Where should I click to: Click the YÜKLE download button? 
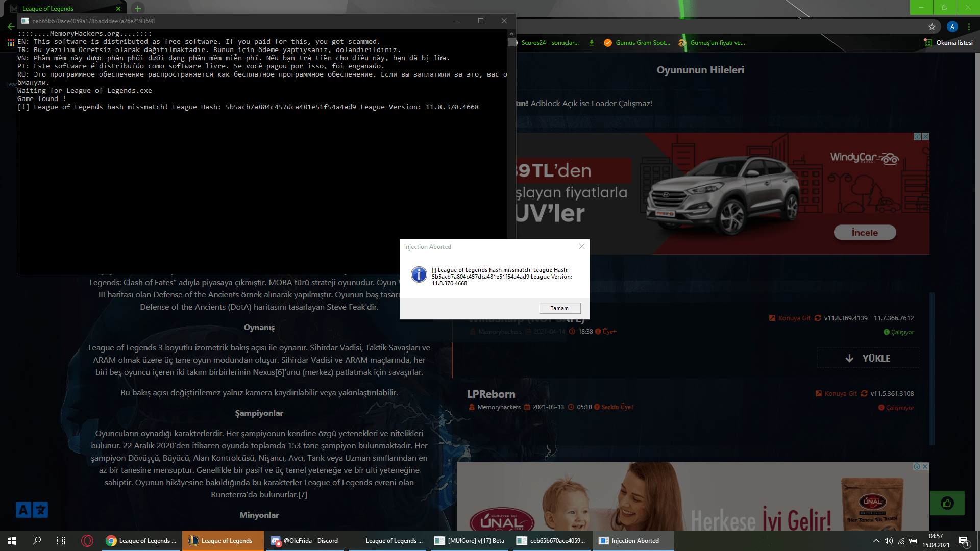pyautogui.click(x=868, y=358)
